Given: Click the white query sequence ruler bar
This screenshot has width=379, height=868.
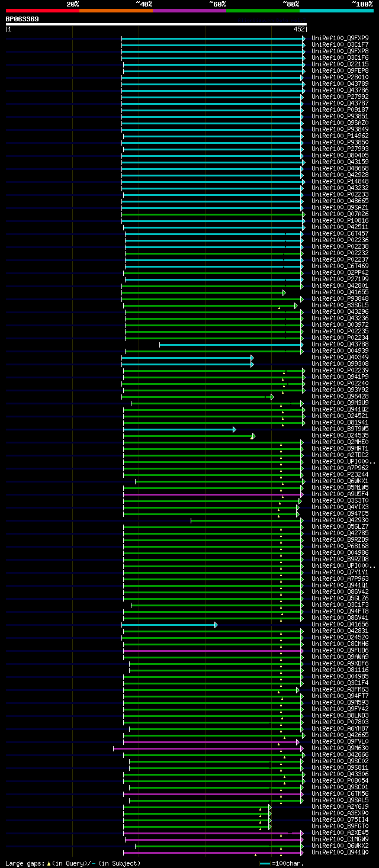Looking at the screenshot, I should pos(156,24).
